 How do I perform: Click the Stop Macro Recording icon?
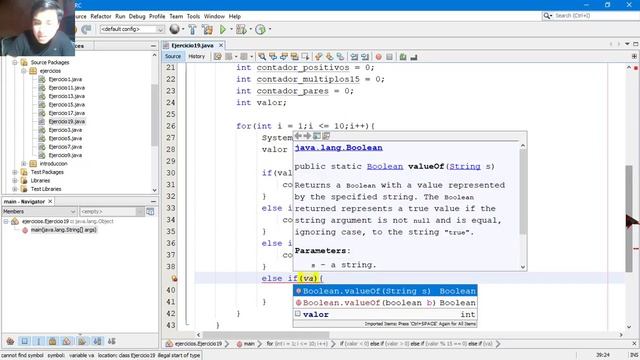[389, 57]
